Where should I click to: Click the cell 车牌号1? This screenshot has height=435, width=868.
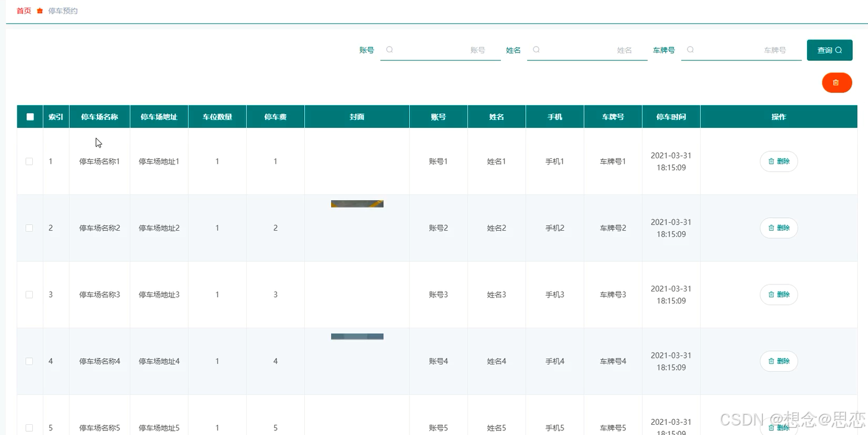point(613,161)
